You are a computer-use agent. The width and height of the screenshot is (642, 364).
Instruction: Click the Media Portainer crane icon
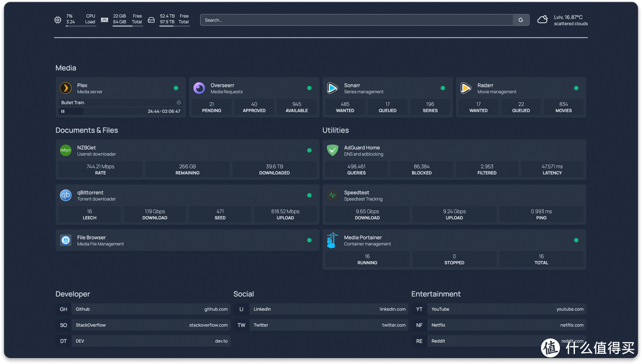332,240
